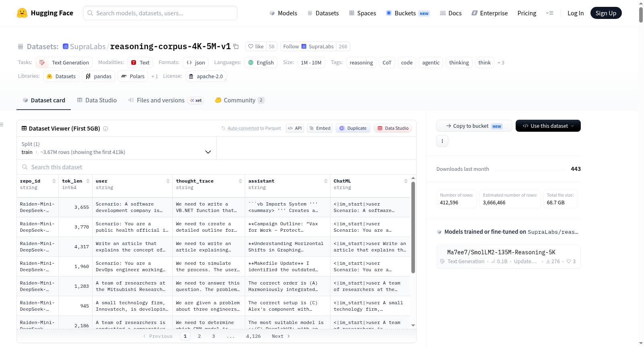Open the three-dot more options button
The image size is (644, 347).
pos(442,141)
